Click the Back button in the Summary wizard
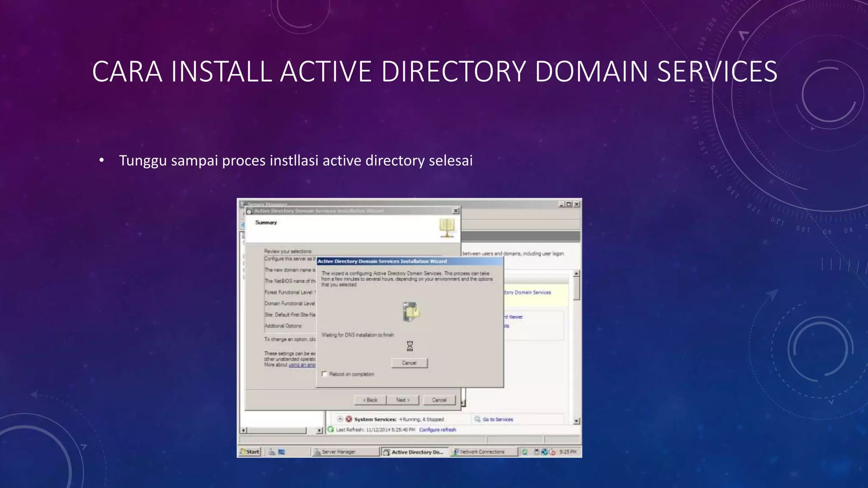This screenshot has height=488, width=868. click(x=370, y=400)
